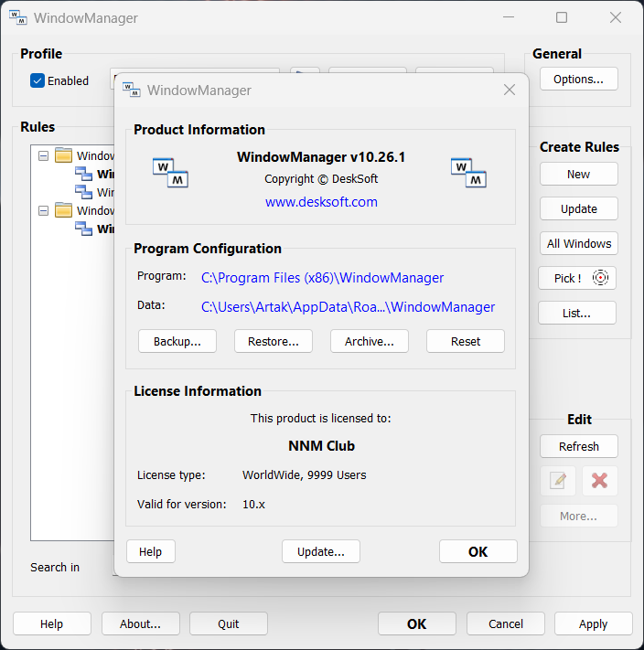Select the second folder icon in the Rules tree
The height and width of the screenshot is (650, 644).
point(63,209)
